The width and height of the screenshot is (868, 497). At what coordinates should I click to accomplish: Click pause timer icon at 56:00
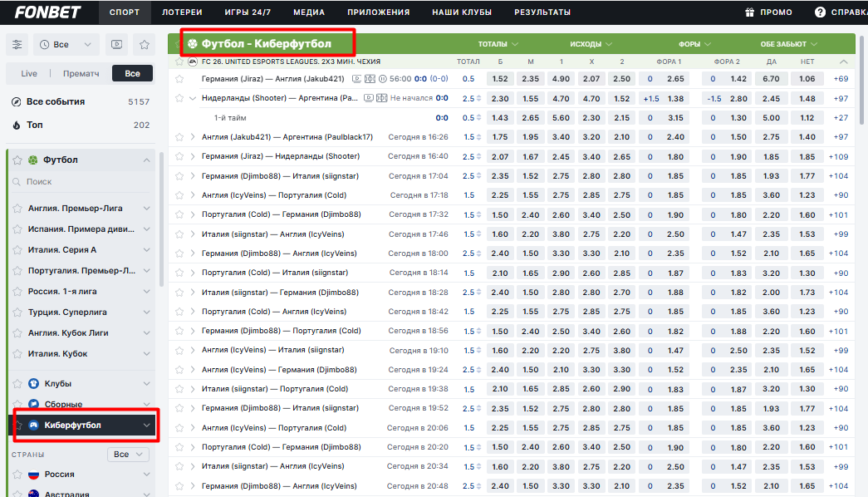click(383, 79)
